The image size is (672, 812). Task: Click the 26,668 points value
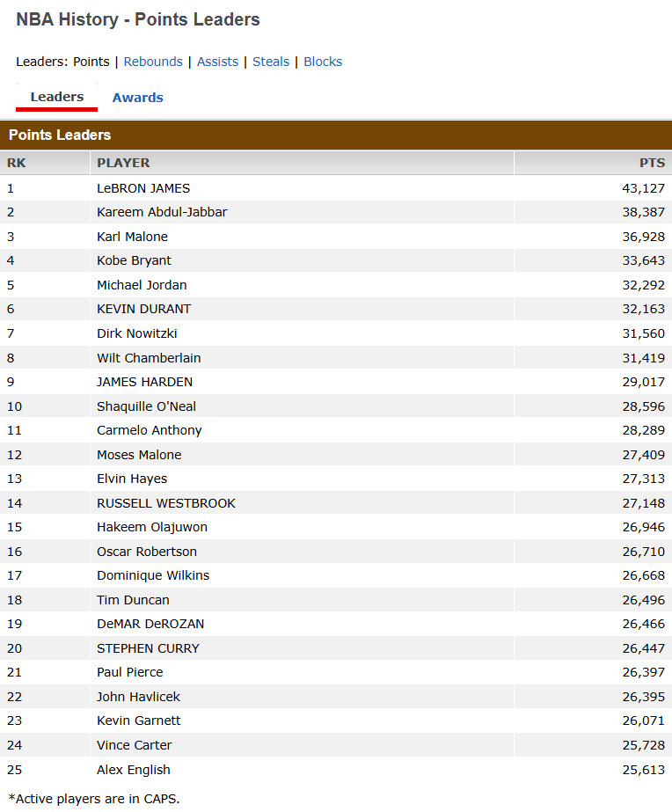(644, 576)
